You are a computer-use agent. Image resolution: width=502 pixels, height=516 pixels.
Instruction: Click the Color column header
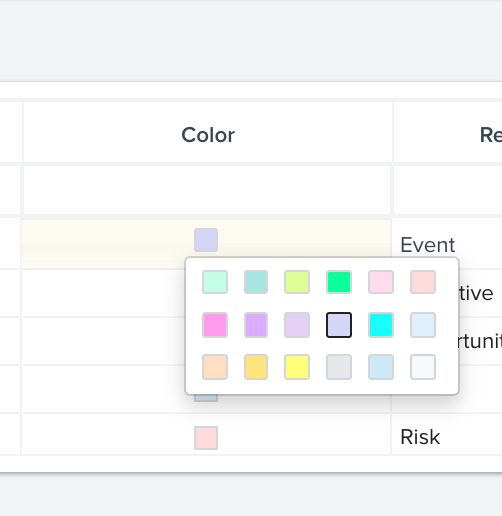pyautogui.click(x=208, y=135)
